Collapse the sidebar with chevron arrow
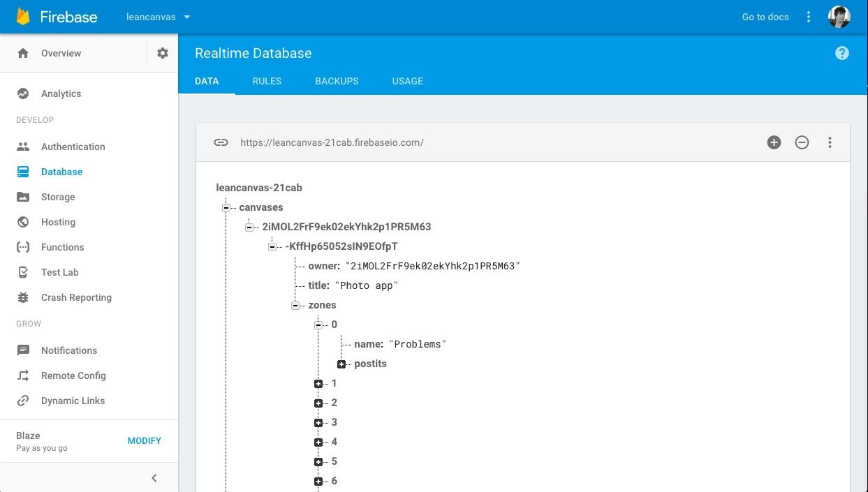 pyautogui.click(x=154, y=478)
